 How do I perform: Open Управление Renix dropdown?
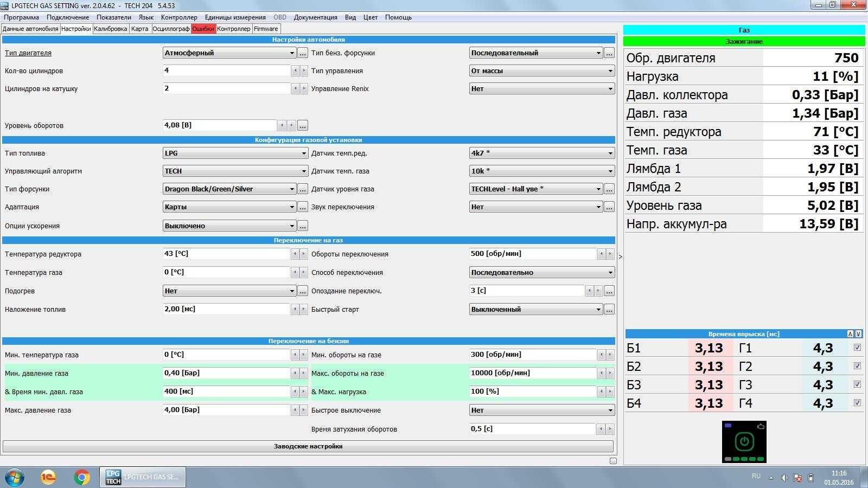coord(541,89)
